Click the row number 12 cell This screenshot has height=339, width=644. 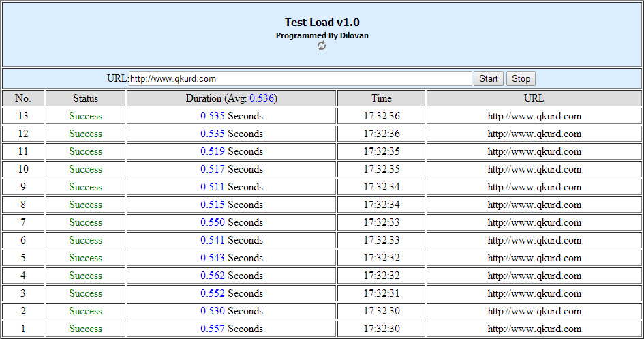click(23, 134)
